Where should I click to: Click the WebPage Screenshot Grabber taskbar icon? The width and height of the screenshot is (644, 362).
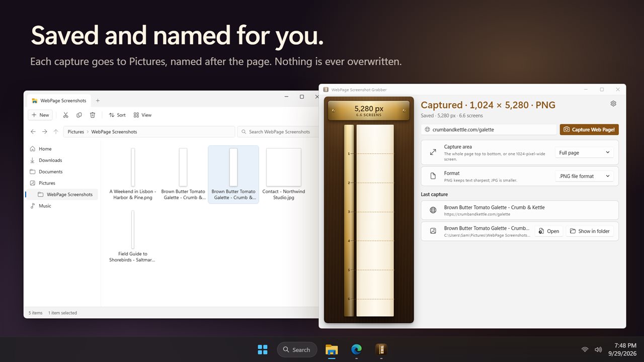tap(381, 349)
